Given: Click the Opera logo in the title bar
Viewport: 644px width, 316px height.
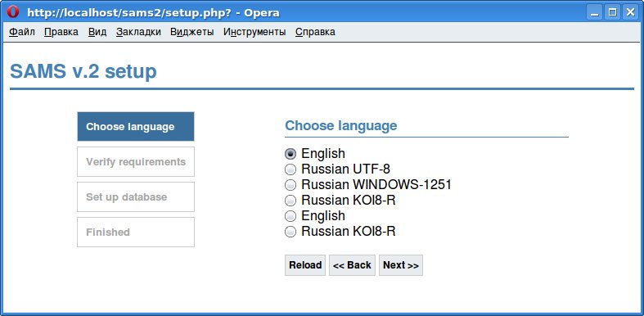Looking at the screenshot, I should tap(12, 13).
